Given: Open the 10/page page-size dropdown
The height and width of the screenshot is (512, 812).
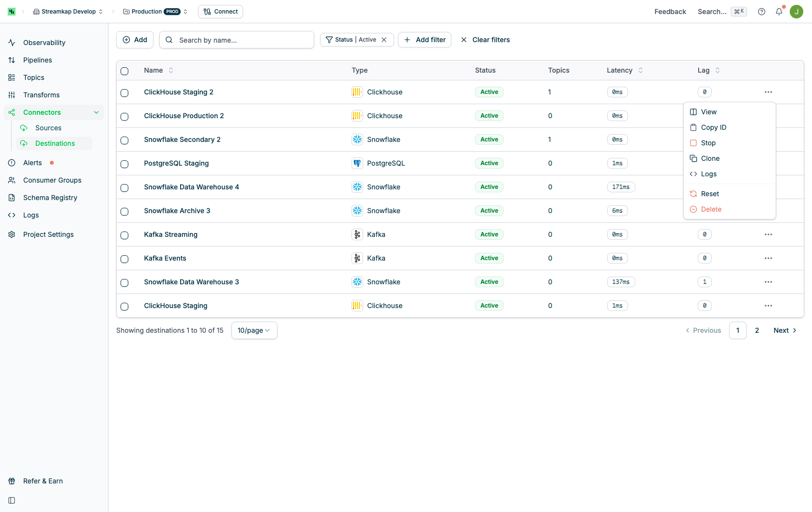Looking at the screenshot, I should 254,330.
